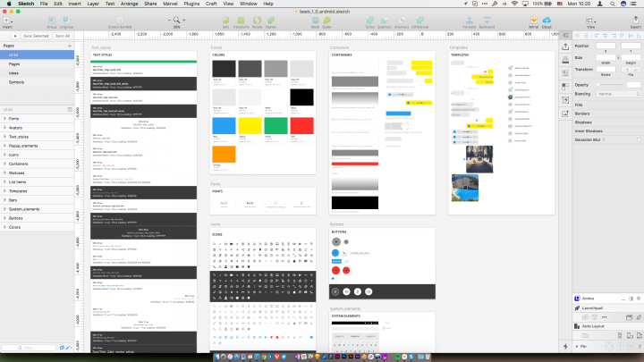Expand the Containers layer group

4,164
